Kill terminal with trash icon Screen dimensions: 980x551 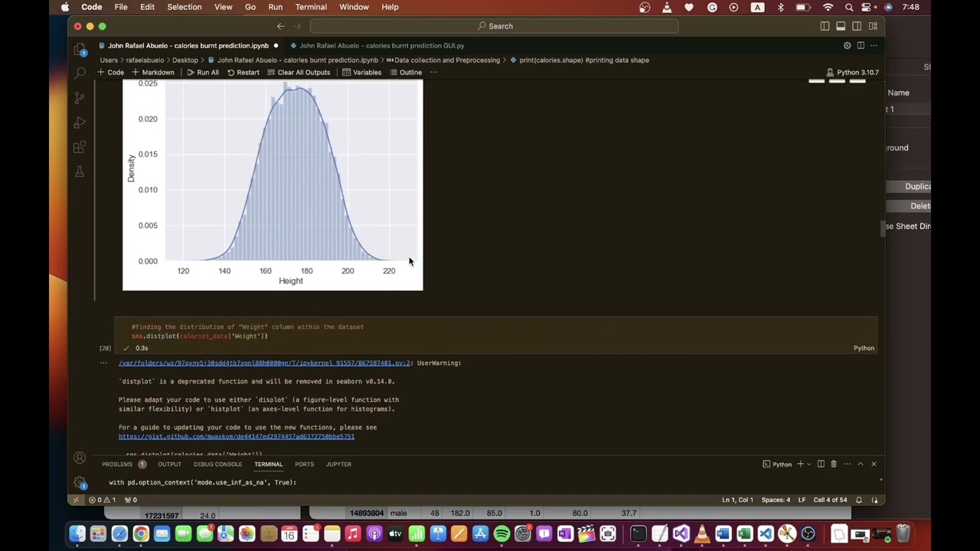point(834,464)
